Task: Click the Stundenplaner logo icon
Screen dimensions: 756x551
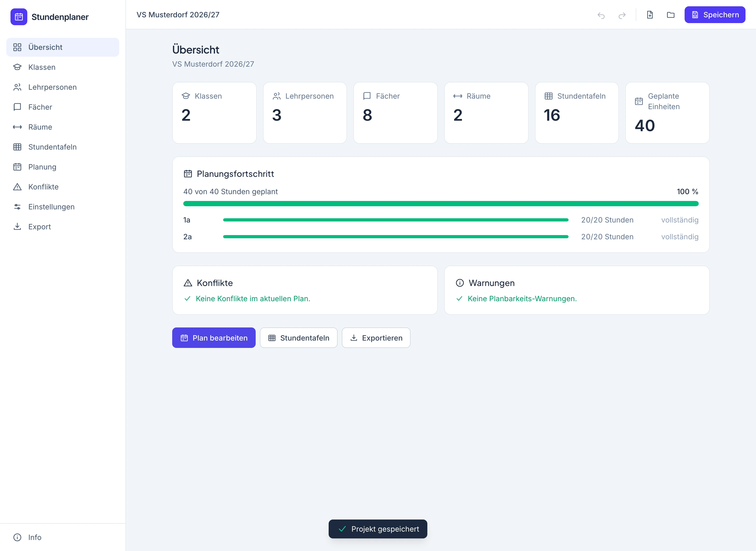Action: pyautogui.click(x=19, y=17)
